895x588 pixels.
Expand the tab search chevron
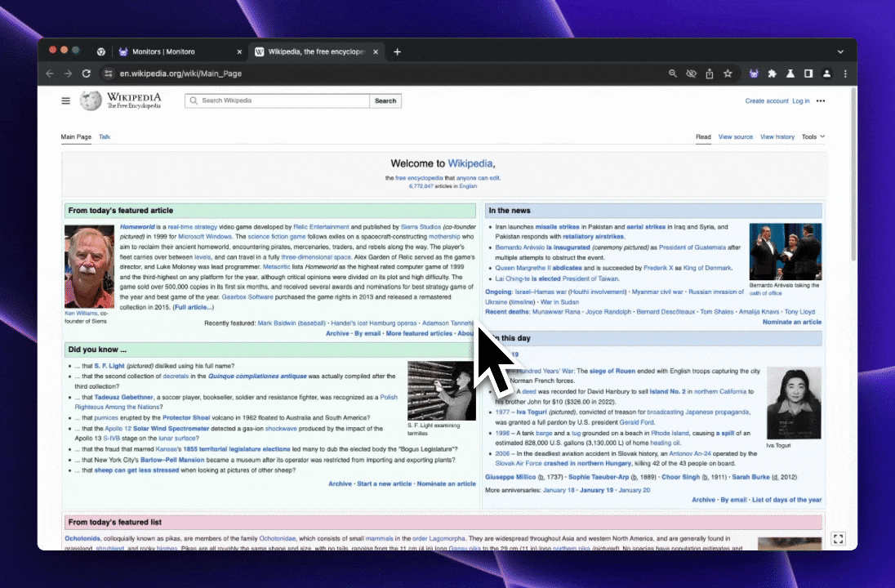840,51
